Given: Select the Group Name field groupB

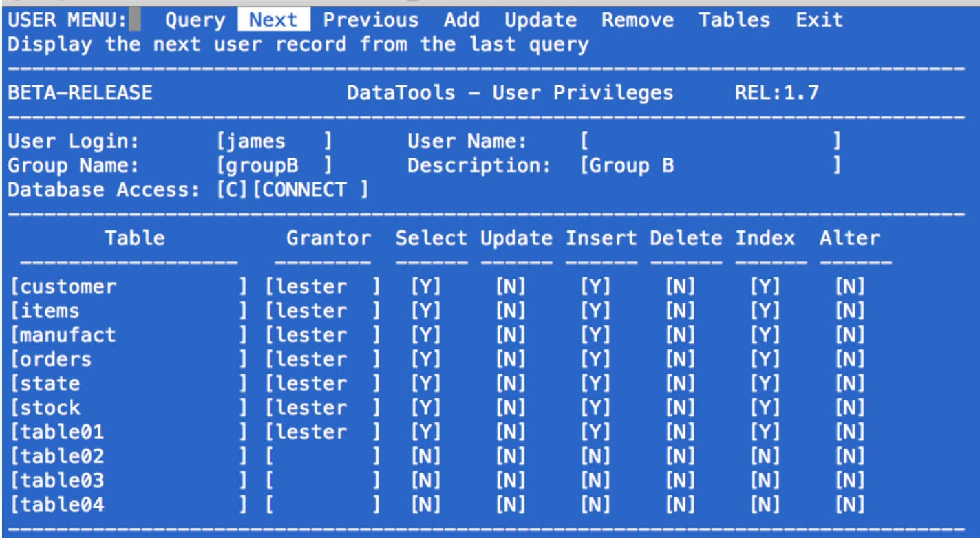Looking at the screenshot, I should [x=274, y=166].
